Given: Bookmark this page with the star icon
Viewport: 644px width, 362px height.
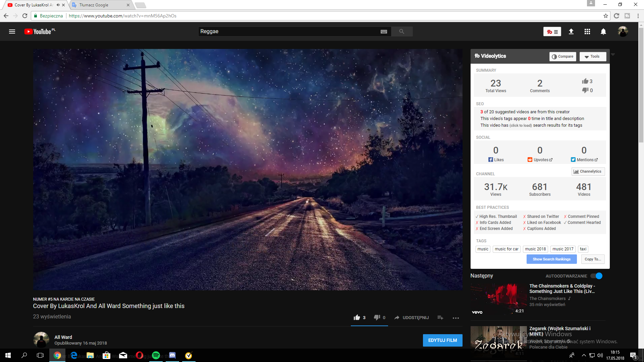Looking at the screenshot, I should [605, 16].
